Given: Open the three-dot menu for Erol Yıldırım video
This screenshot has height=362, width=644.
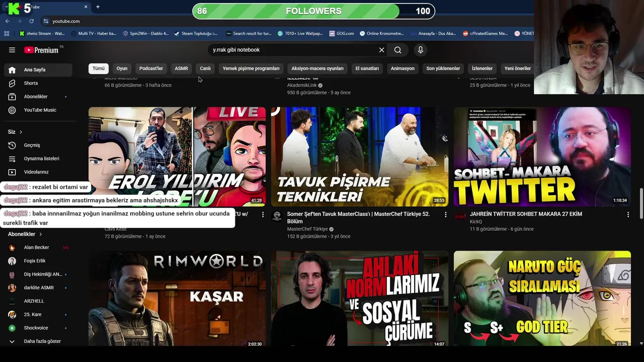Looking at the screenshot, I should 263,215.
